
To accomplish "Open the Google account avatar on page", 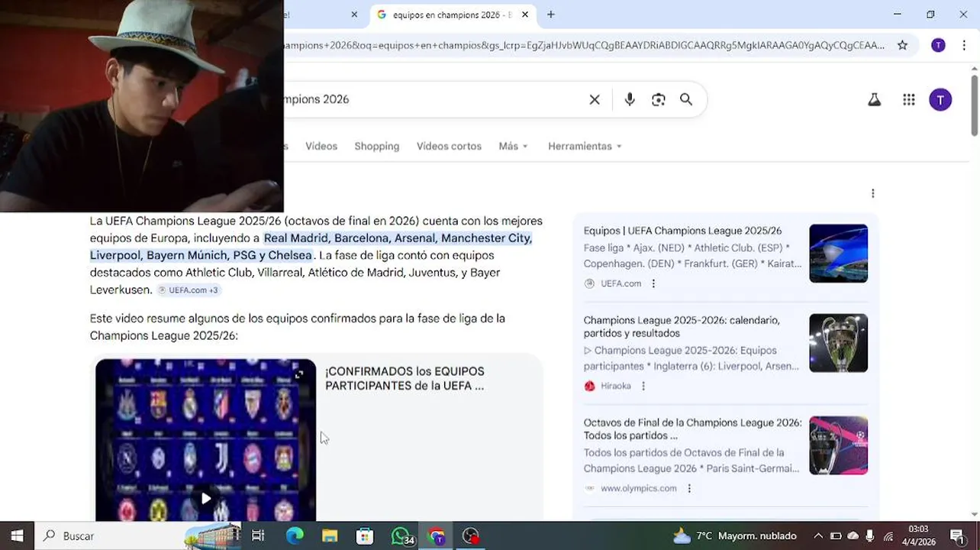I will [940, 99].
